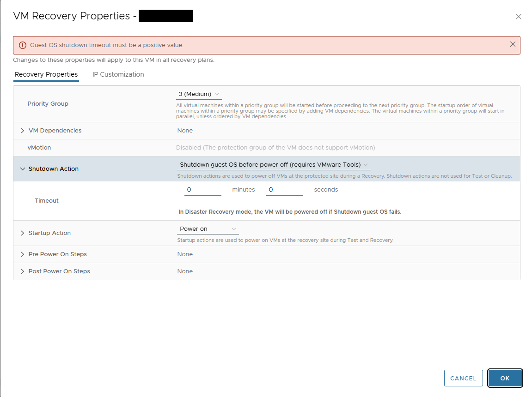Open the Power on startup action dropdown
532x397 pixels.
pyautogui.click(x=208, y=229)
